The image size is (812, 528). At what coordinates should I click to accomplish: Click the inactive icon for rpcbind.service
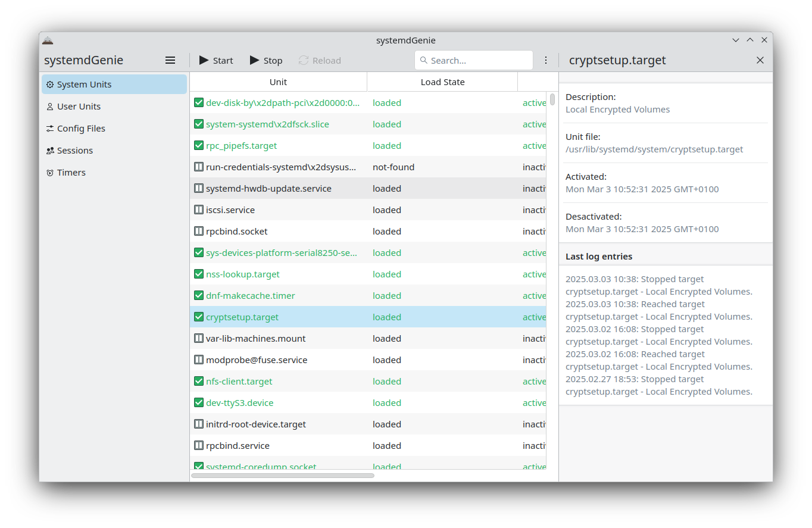click(x=199, y=445)
